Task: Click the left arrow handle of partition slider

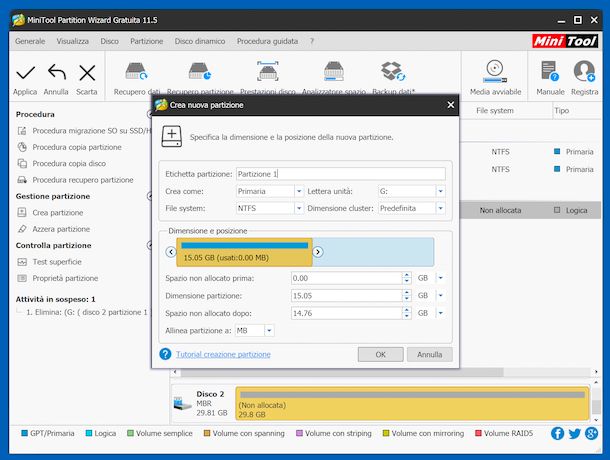Action: click(171, 252)
